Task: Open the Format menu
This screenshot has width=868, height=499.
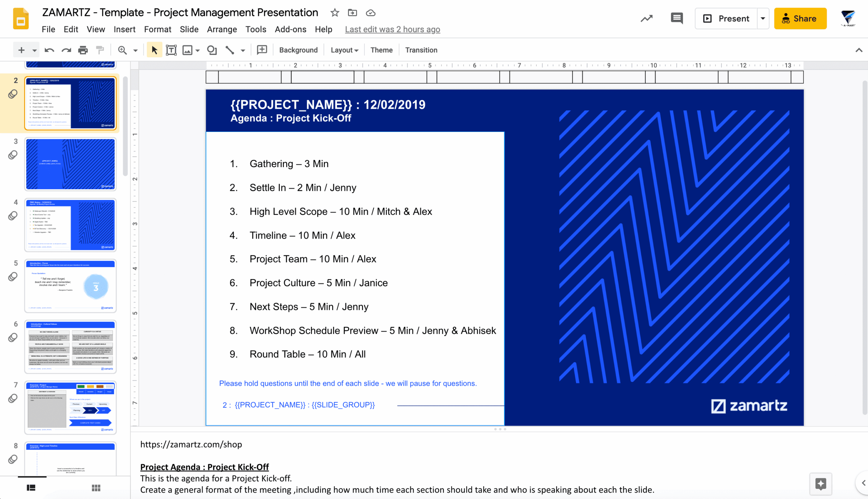Action: click(157, 29)
